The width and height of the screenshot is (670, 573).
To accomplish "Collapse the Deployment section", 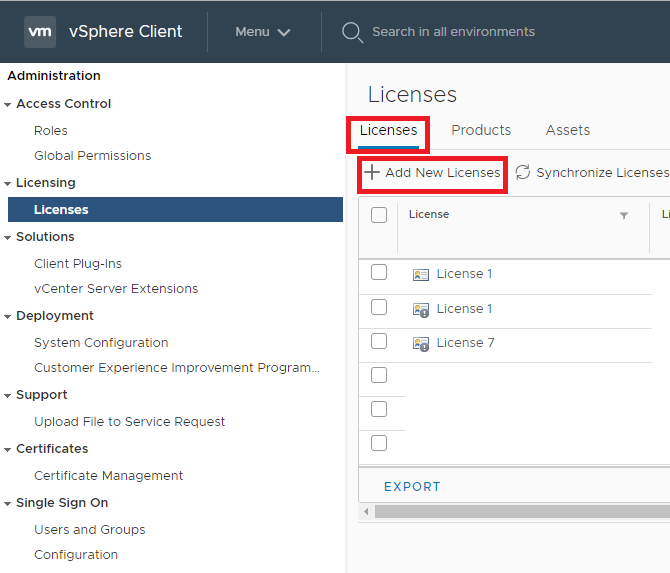I will click(7, 317).
